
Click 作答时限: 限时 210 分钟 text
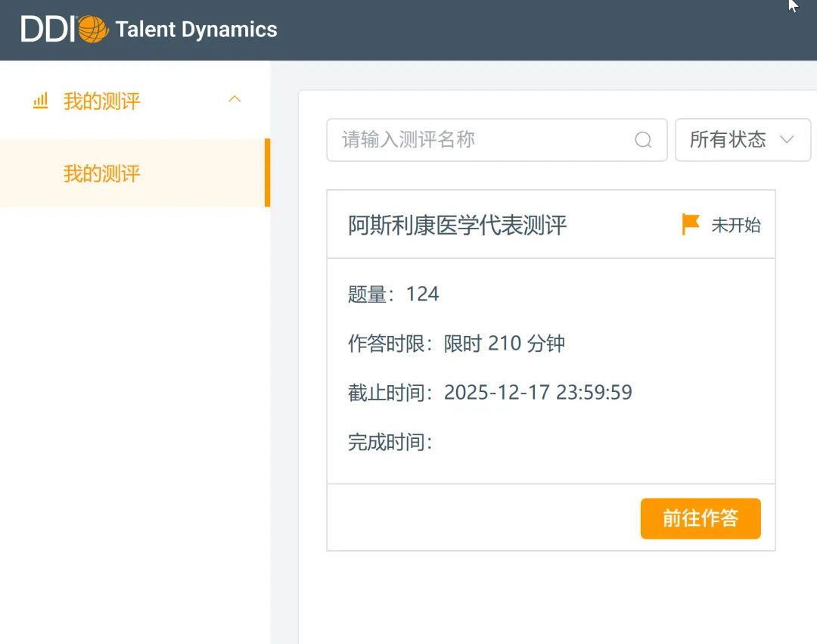coord(456,344)
